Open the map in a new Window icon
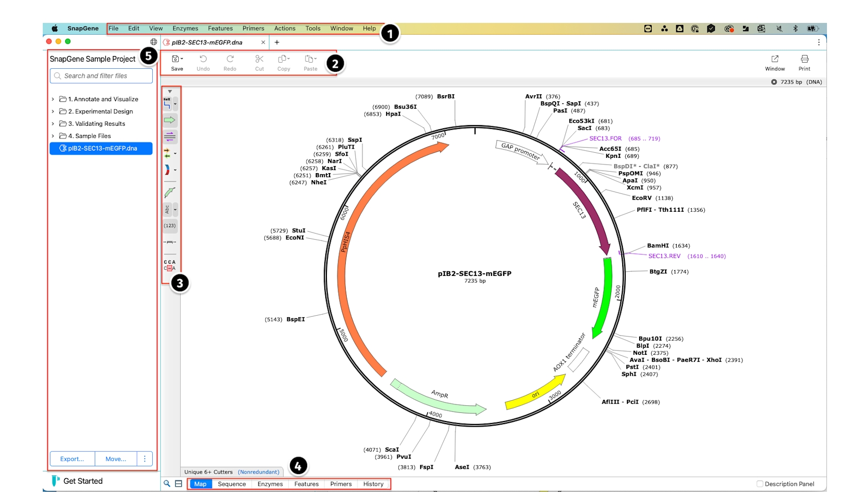Viewport: 856px width, 504px height. click(775, 59)
